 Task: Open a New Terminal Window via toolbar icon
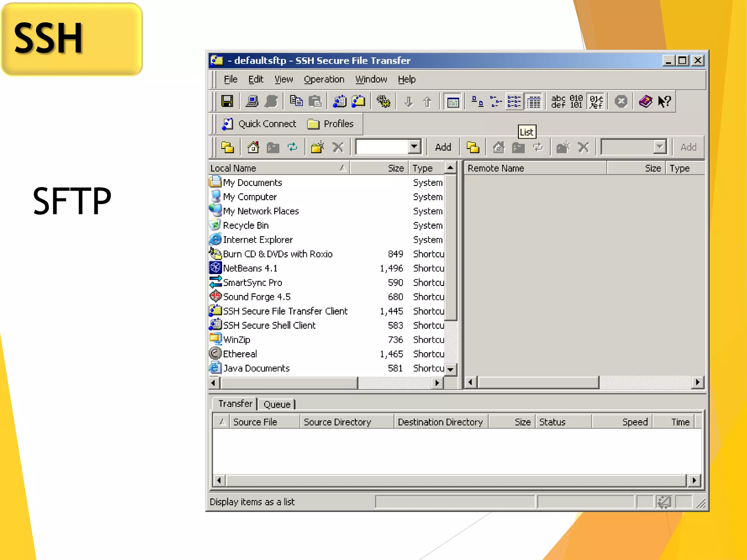[340, 101]
